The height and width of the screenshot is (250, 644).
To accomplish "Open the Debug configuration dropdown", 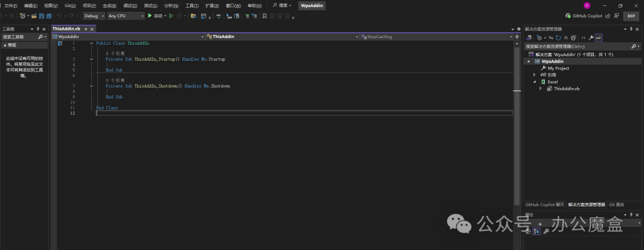I will (94, 16).
